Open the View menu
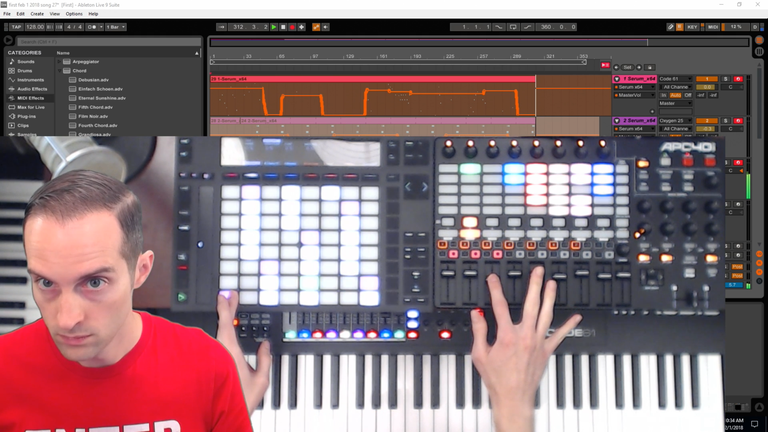This screenshot has height=432, width=768. pos(55,14)
